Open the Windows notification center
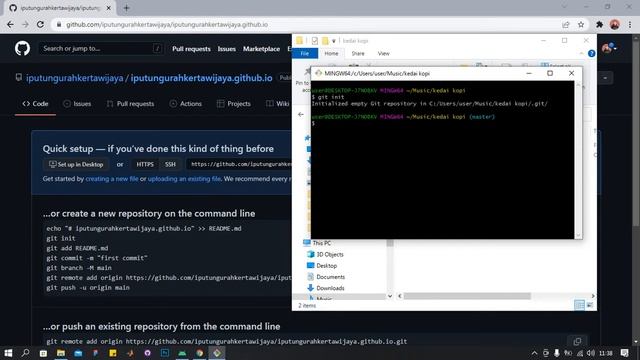This screenshot has height=360, width=640. tap(624, 353)
